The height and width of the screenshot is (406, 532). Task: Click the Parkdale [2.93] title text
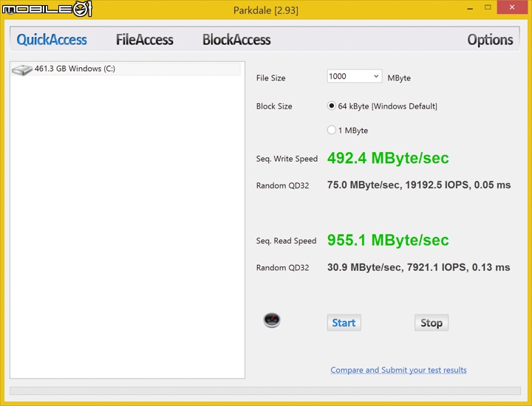point(266,10)
